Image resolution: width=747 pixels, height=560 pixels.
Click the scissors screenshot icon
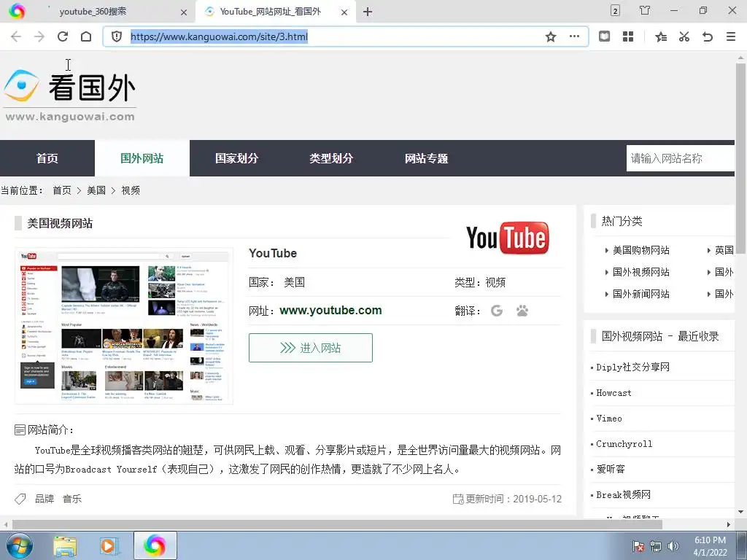point(684,36)
